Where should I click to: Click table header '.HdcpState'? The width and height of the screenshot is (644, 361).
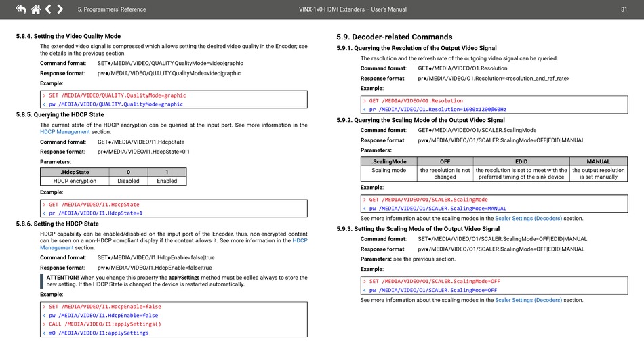tap(75, 172)
